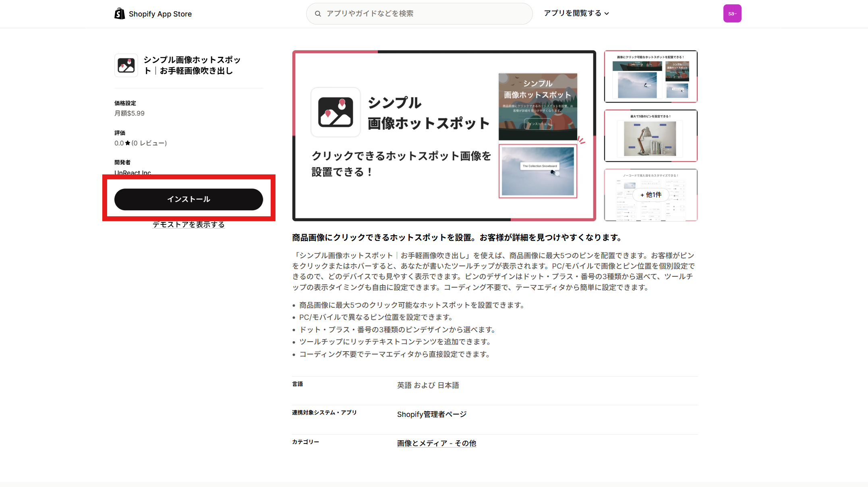This screenshot has width=868, height=487.
Task: Click the magnifier icon in the search bar
Action: pos(318,13)
